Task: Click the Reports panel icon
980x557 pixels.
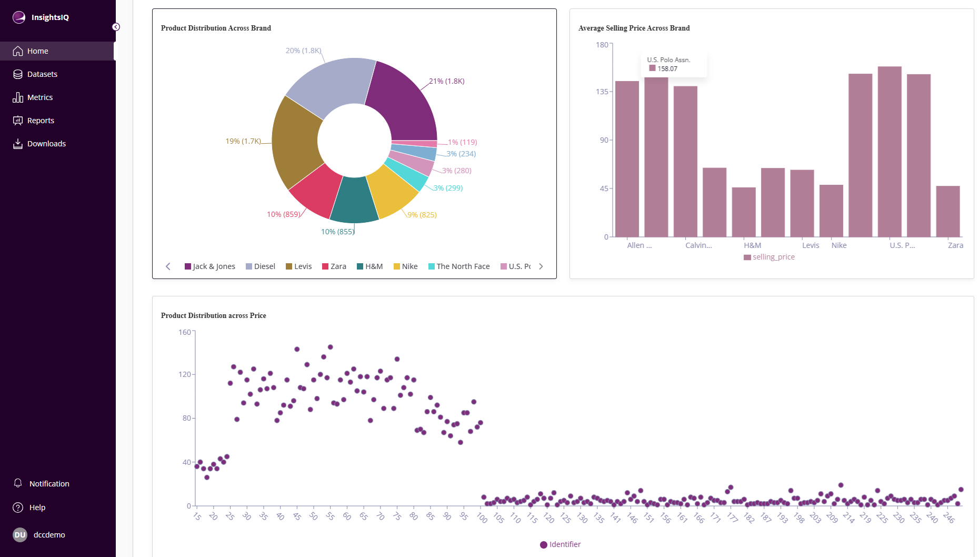Action: (18, 120)
